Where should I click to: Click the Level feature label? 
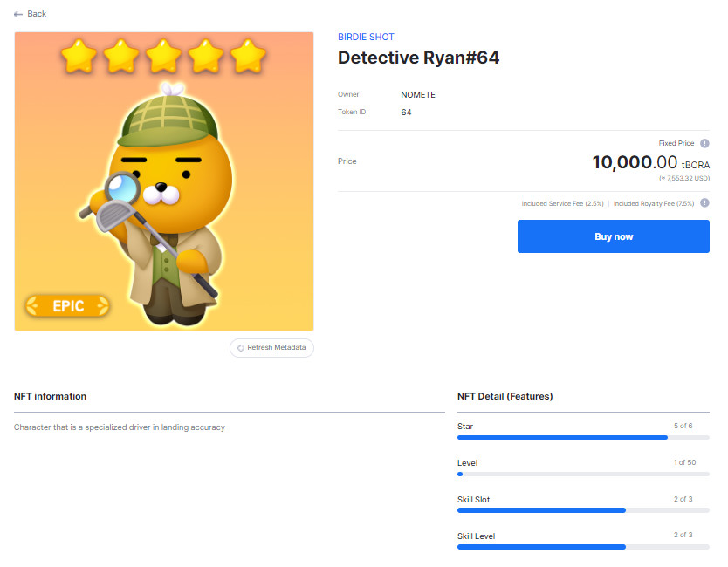pyautogui.click(x=467, y=463)
